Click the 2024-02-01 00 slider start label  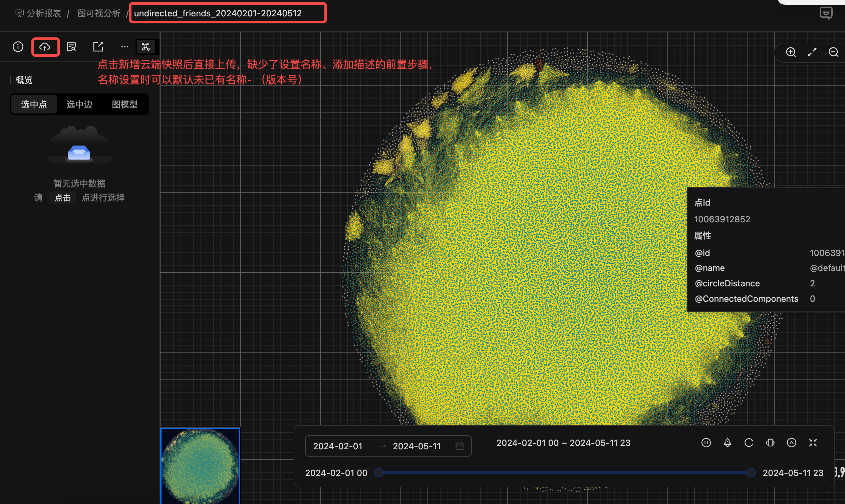coord(336,473)
